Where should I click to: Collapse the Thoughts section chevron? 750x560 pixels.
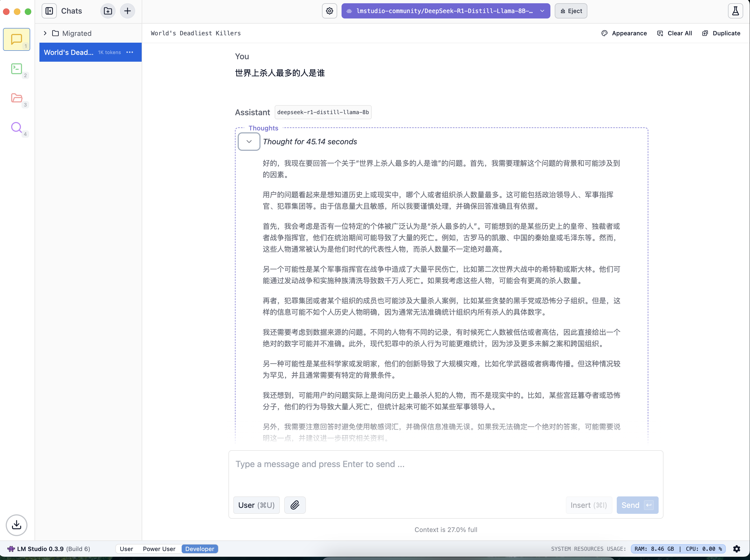[x=249, y=142]
